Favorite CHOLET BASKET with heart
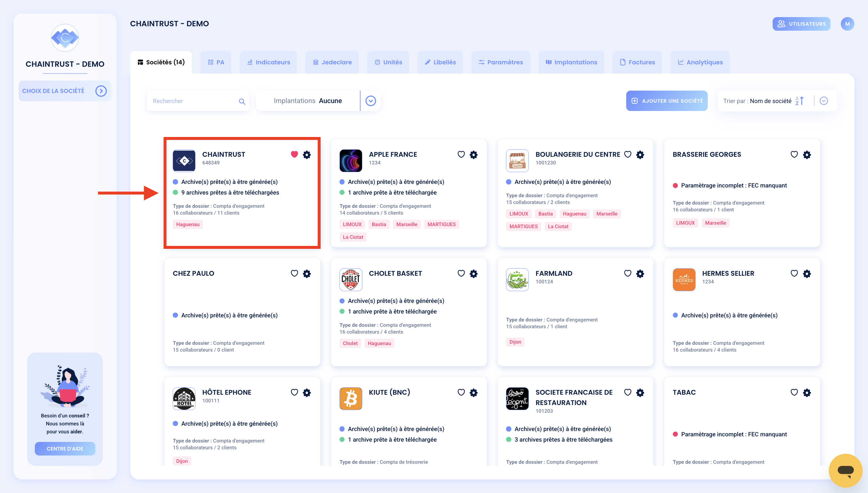This screenshot has height=493, width=868. click(461, 273)
